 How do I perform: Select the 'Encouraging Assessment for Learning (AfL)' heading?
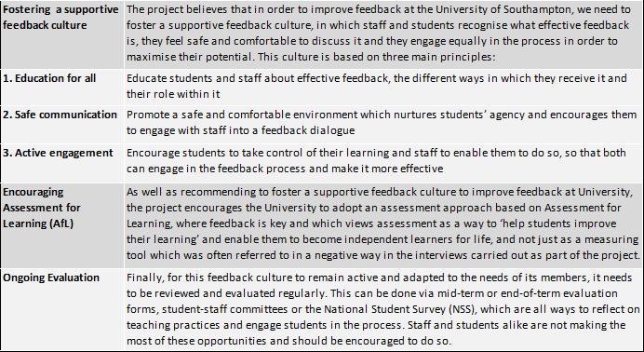(x=42, y=208)
